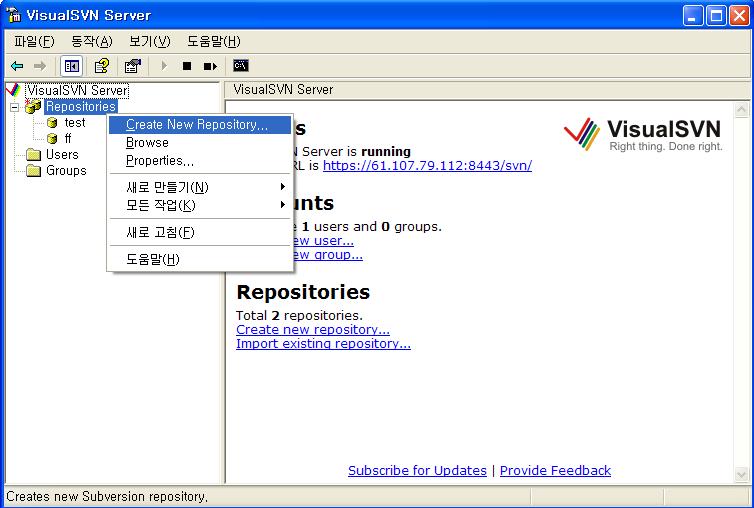Screen dimensions: 754x508
Task: Expand the 모든 작업(K) submenu arrow
Action: 283,205
